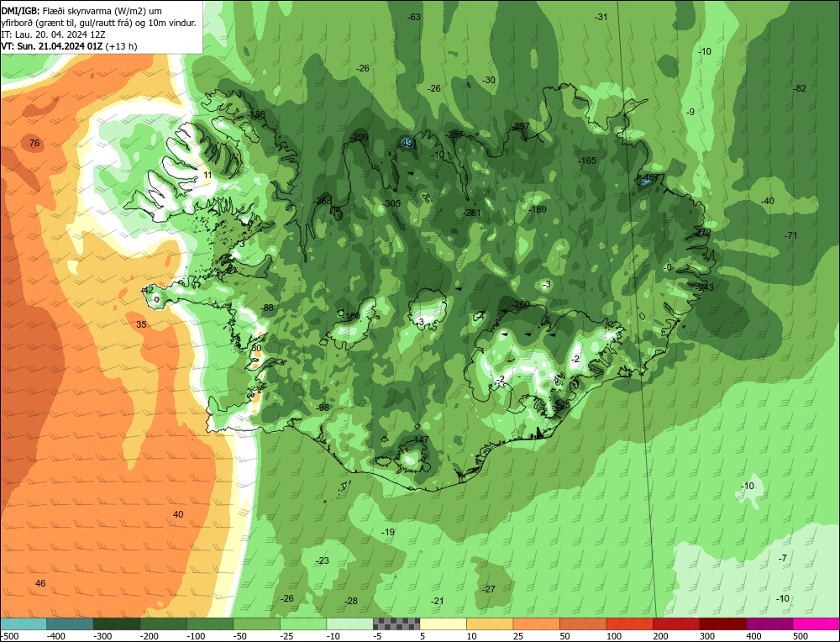Screen dimensions: 840x642
Task: Click the '11' value in the Westfjords
Action: click(207, 176)
